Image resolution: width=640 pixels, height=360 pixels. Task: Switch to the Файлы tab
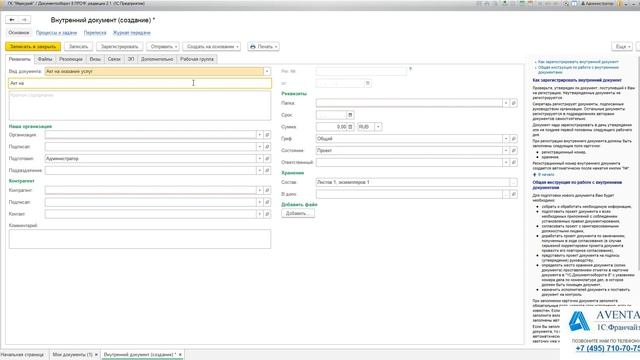(45, 59)
